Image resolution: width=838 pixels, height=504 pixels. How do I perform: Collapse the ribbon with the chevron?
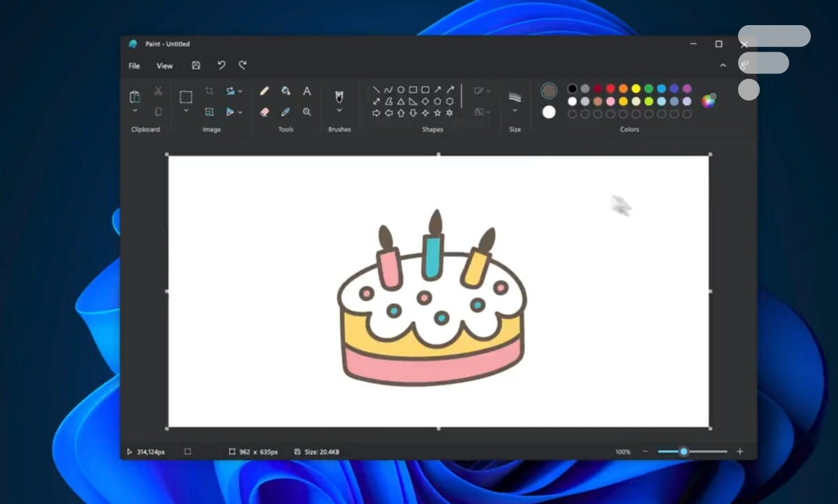point(723,66)
